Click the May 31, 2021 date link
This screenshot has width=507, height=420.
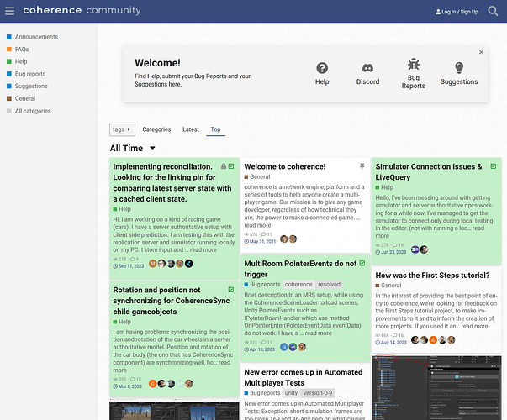click(x=260, y=241)
